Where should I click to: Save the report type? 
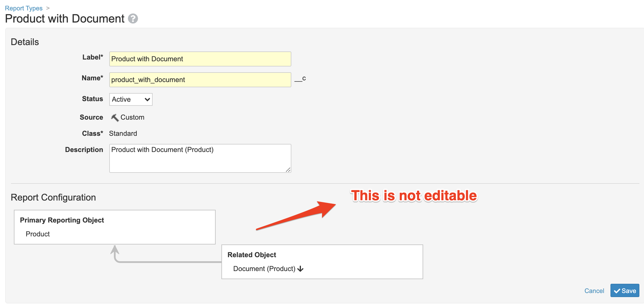(x=625, y=291)
